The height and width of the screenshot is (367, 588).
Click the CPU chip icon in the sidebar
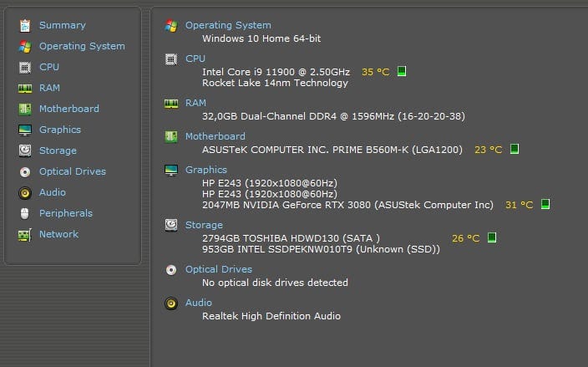pyautogui.click(x=25, y=68)
